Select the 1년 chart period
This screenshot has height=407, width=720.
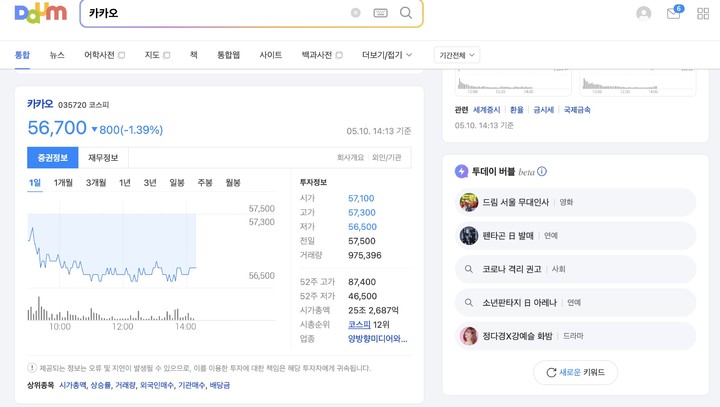124,183
